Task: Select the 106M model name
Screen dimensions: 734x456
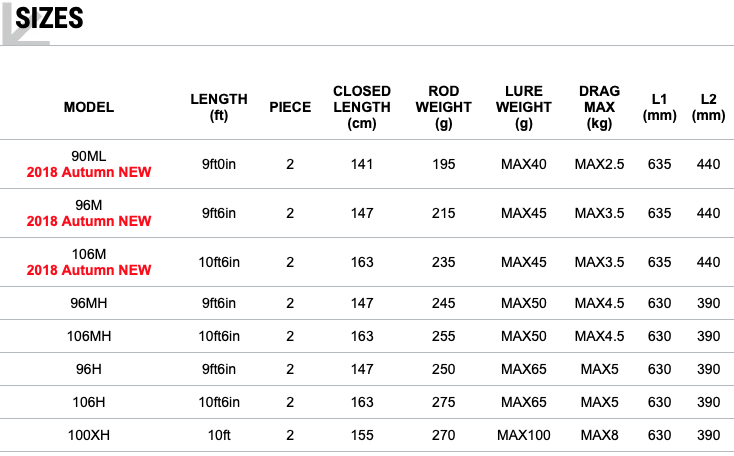Action: (x=89, y=254)
